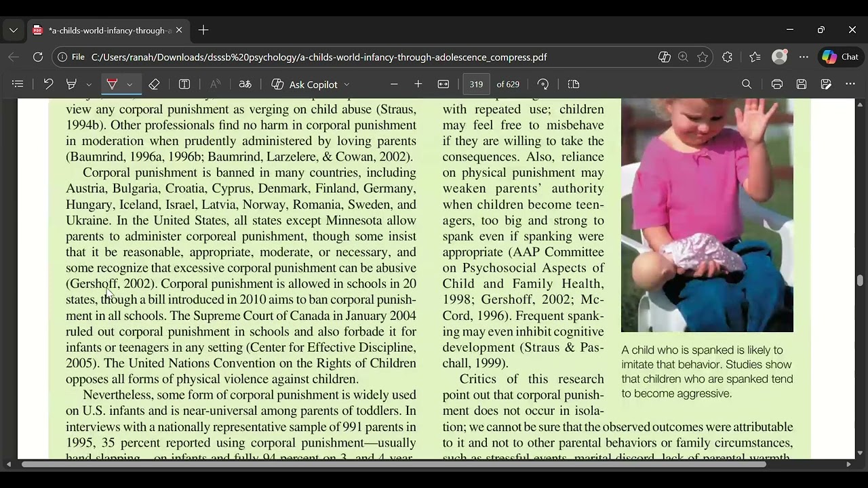Open the PDF toolbar more options menu
Screen dimensions: 868x488
[x=850, y=84]
